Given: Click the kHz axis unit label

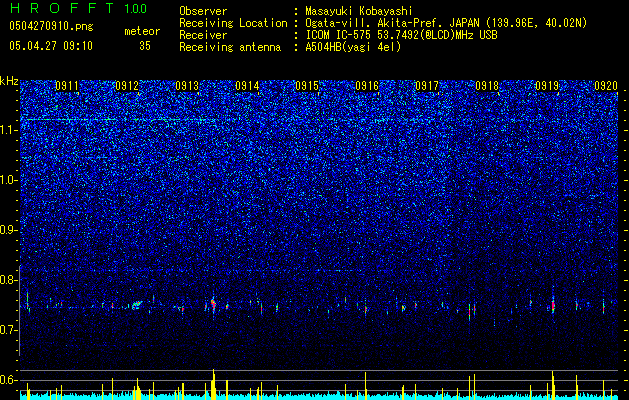Looking at the screenshot, I should [x=9, y=81].
